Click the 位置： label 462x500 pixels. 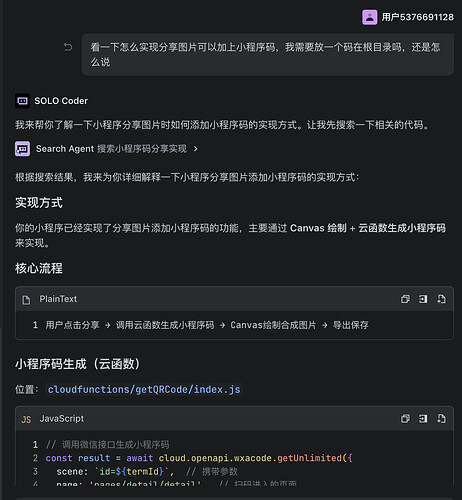coord(27,389)
